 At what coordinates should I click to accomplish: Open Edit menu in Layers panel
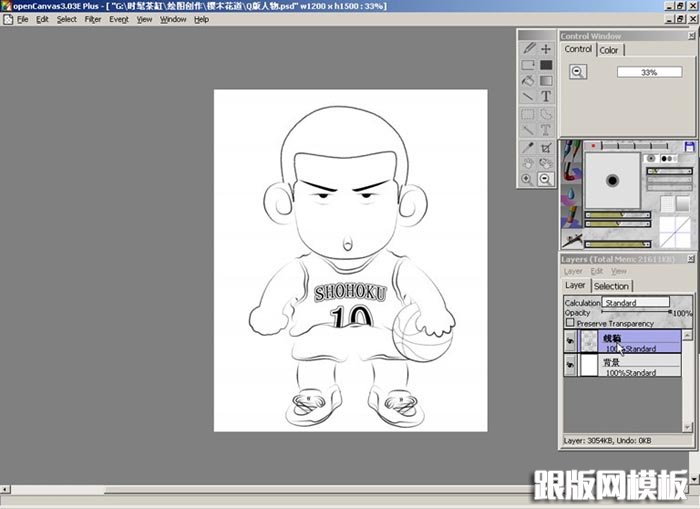coord(597,271)
